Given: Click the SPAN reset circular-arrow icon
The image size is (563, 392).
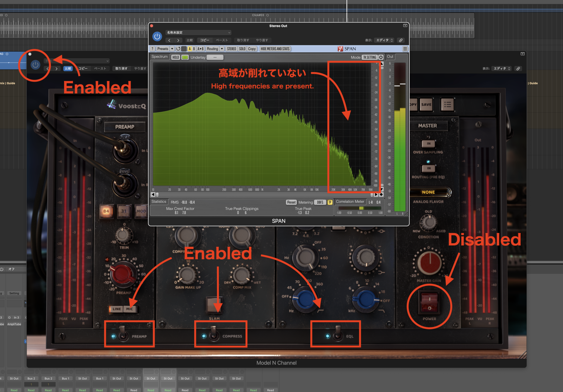Looking at the screenshot, I should (178, 49).
